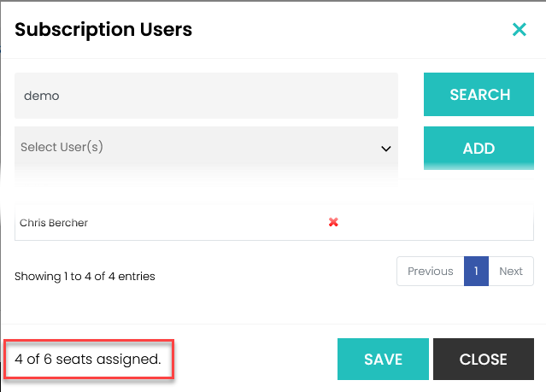546x392 pixels.
Task: Remove Chris Bercher using the red X
Action: [333, 222]
